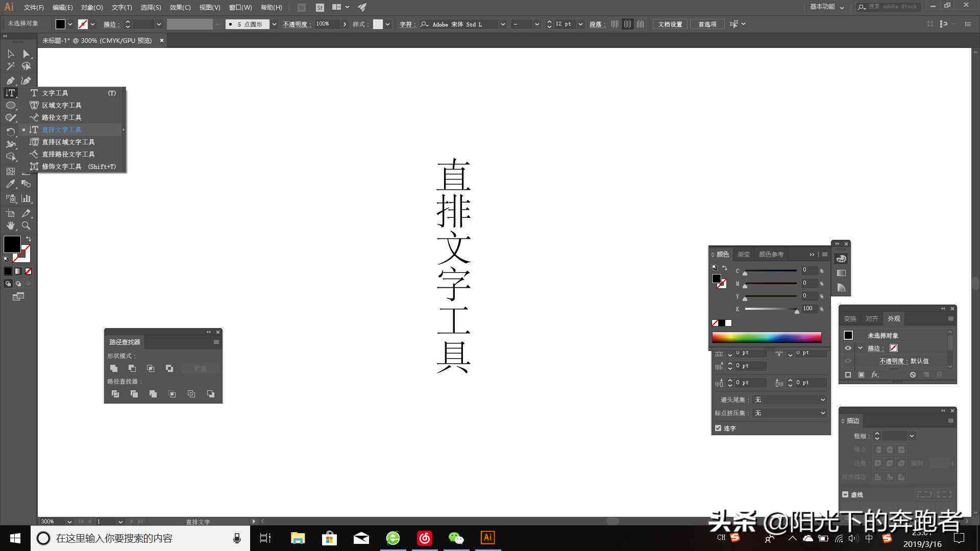Select the 直排区域文字工具 tool

tap(67, 142)
